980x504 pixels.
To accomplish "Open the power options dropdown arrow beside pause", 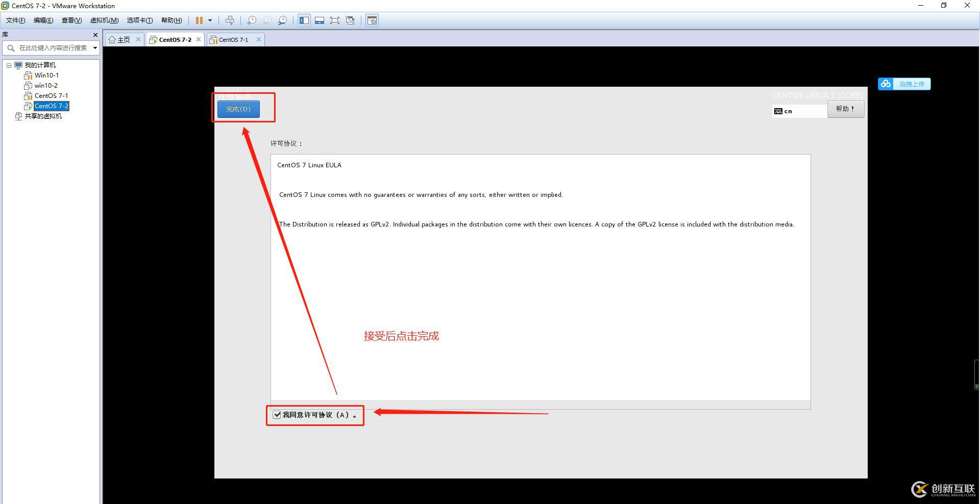I will (x=210, y=20).
